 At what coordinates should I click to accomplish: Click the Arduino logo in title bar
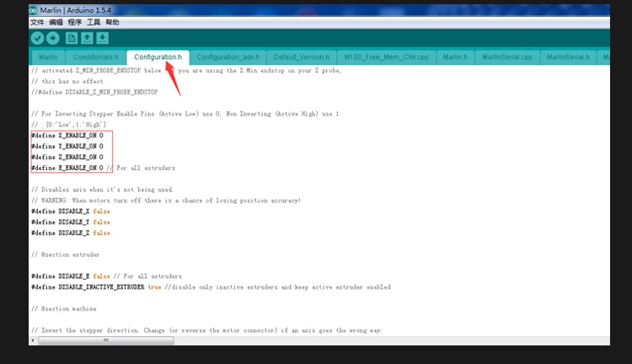33,10
